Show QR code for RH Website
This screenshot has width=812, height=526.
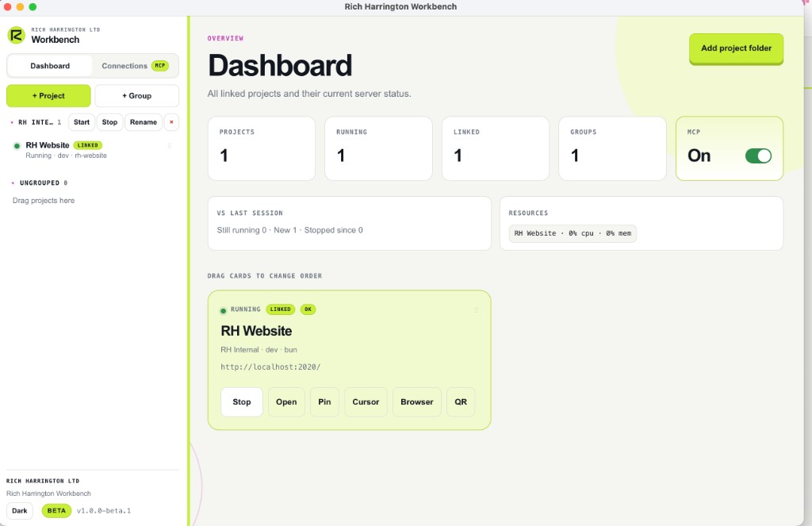pos(461,401)
